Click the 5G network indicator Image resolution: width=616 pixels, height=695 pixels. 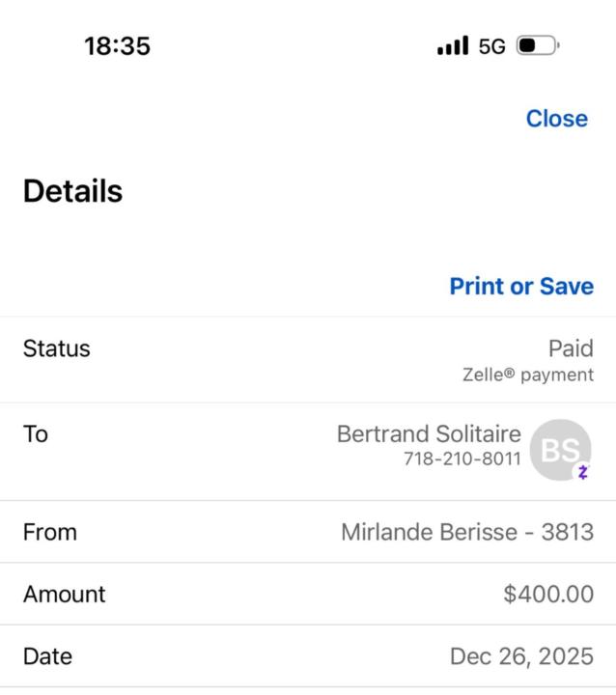coord(491,46)
